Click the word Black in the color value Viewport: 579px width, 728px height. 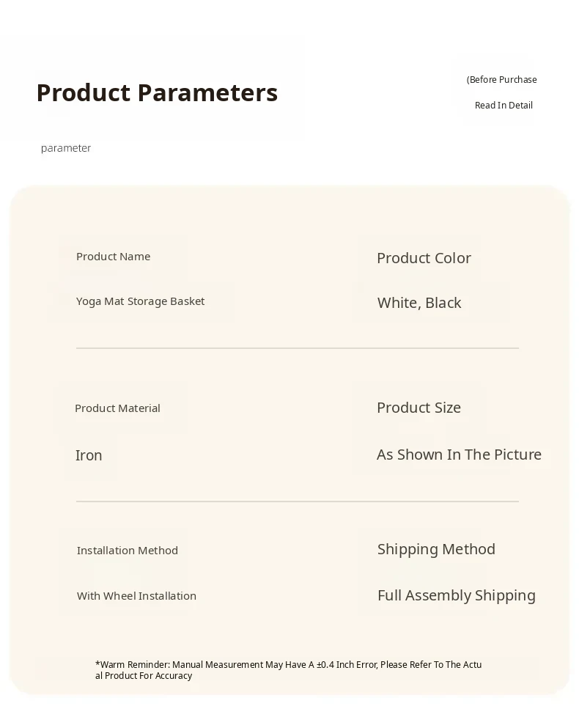[443, 303]
